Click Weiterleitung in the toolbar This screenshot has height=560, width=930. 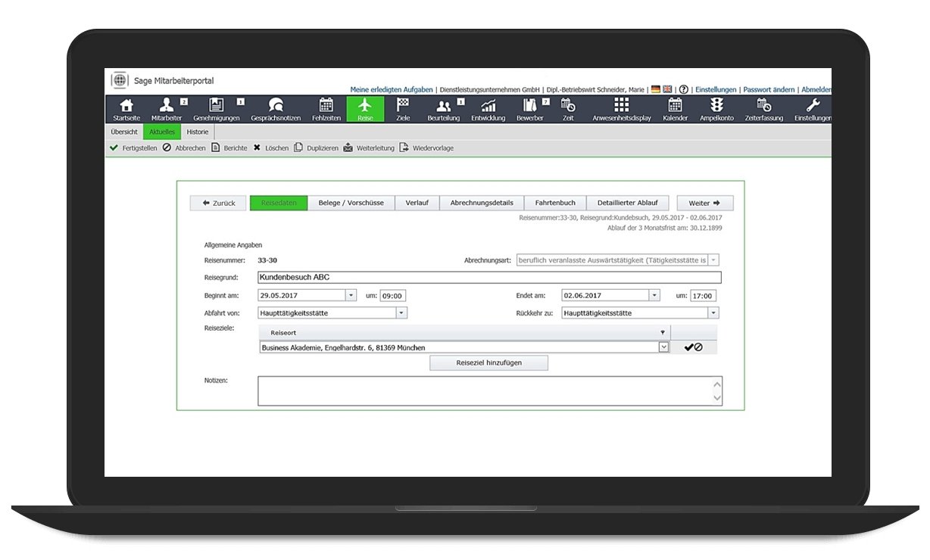point(369,148)
